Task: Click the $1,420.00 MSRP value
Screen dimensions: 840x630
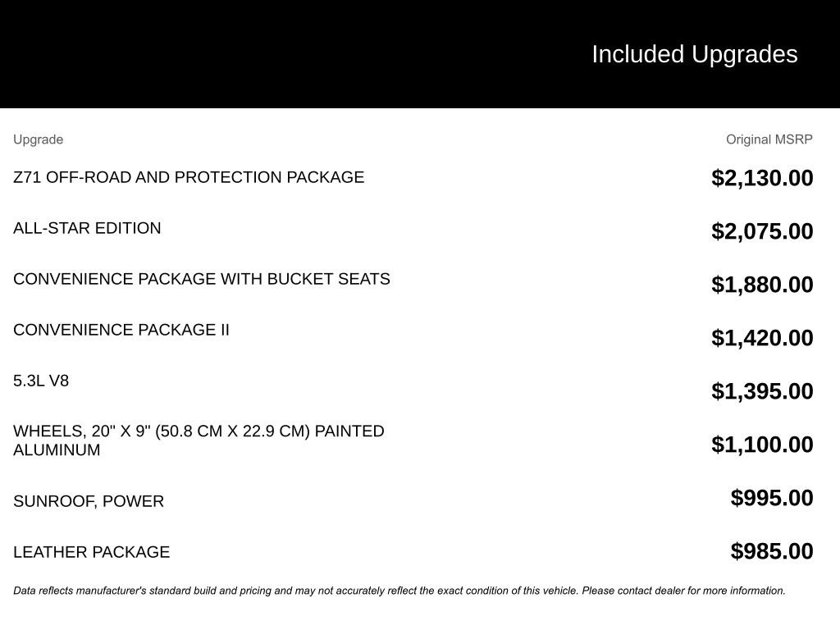Action: coord(762,338)
